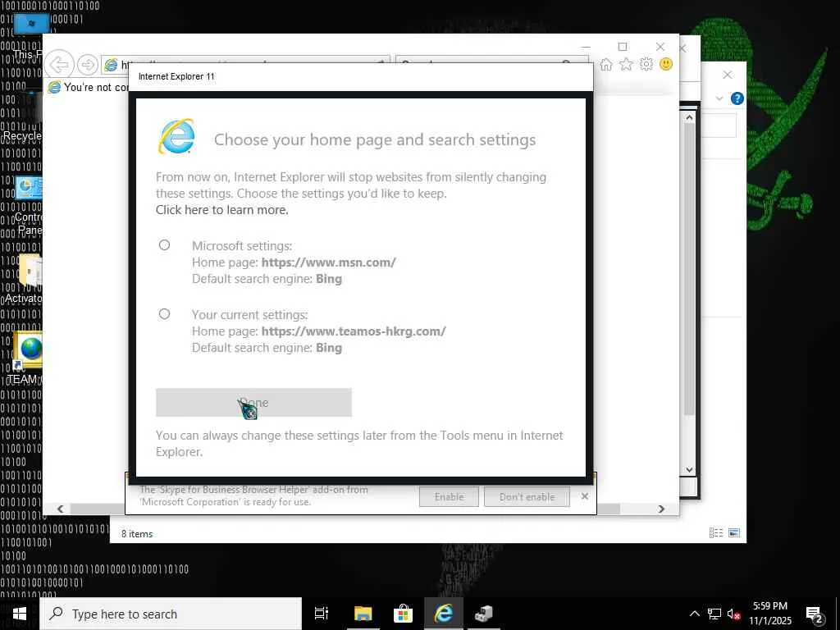The width and height of the screenshot is (840, 630).
Task: Dismiss the add-on notification bar
Action: pos(584,496)
